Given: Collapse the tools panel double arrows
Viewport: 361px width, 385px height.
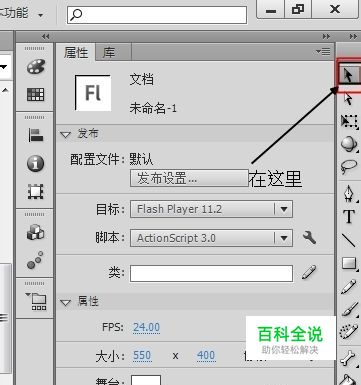Looking at the screenshot, I should point(353,36).
